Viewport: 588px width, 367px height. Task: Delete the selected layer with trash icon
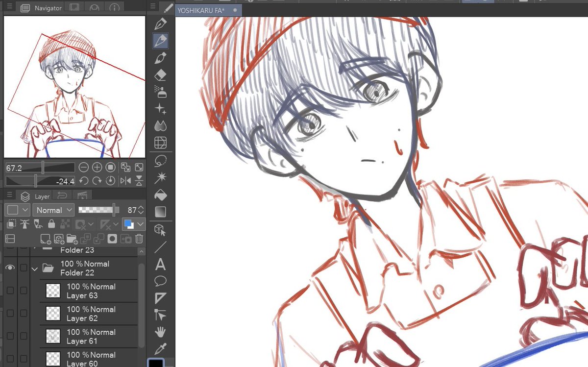pos(139,239)
